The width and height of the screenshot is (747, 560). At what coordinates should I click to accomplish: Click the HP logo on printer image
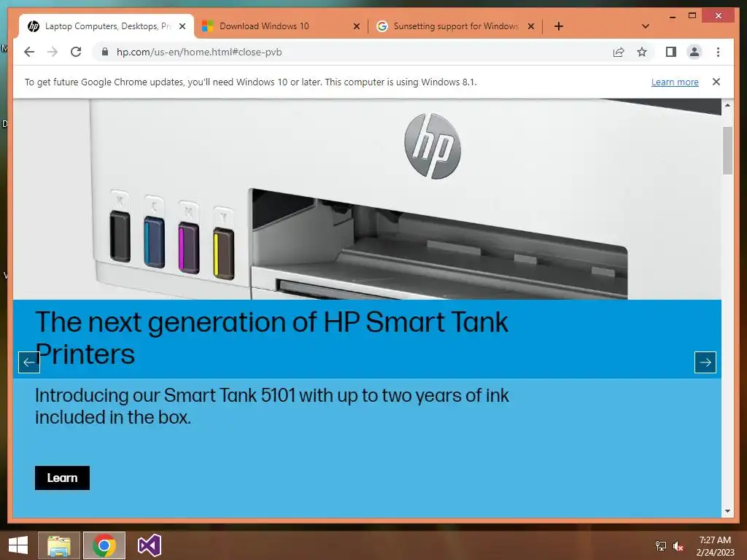(433, 146)
